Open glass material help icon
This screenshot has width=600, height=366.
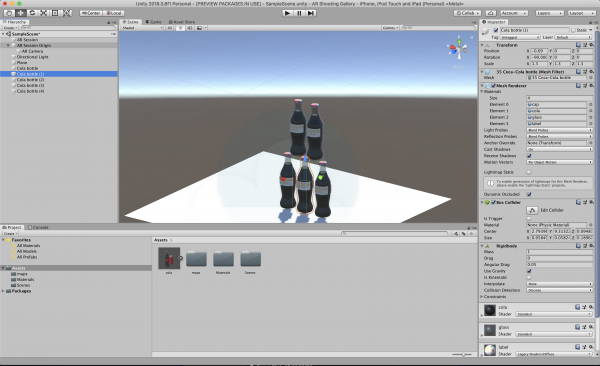coord(577,327)
